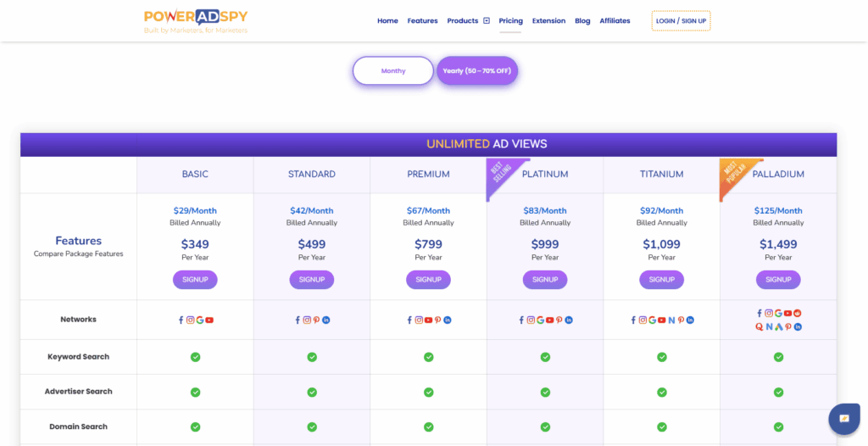Click LinkedIn icon in Standard plan networks
Screen dimensions: 868x446
(x=326, y=321)
